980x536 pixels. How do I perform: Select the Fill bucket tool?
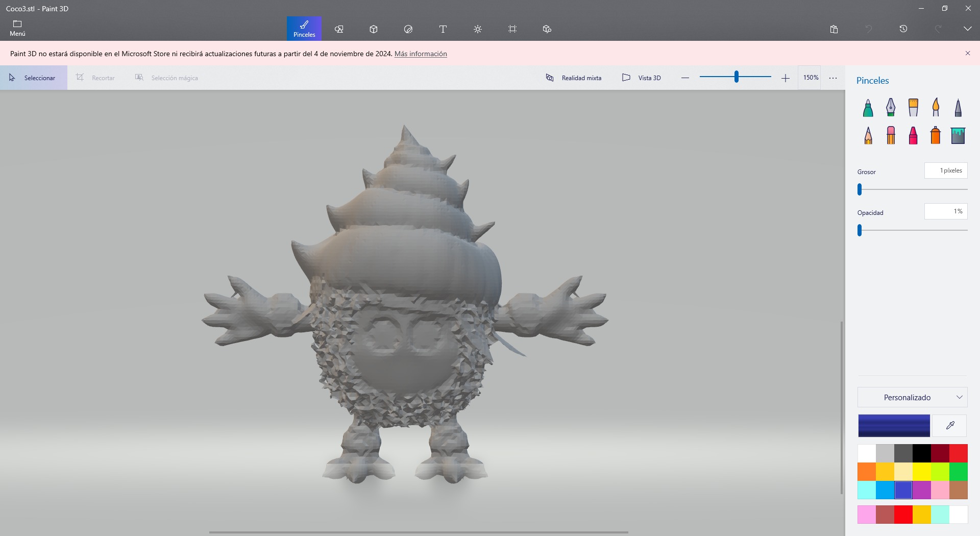[958, 135]
